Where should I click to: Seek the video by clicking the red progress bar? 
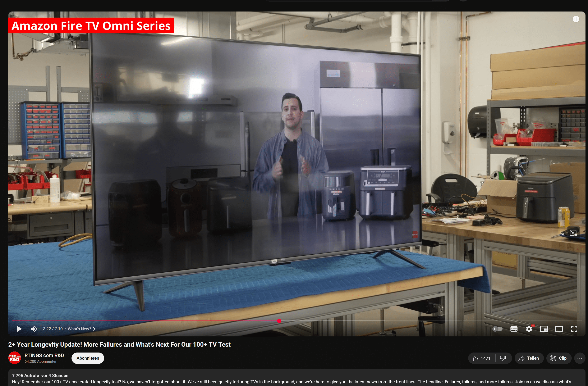tap(148, 321)
